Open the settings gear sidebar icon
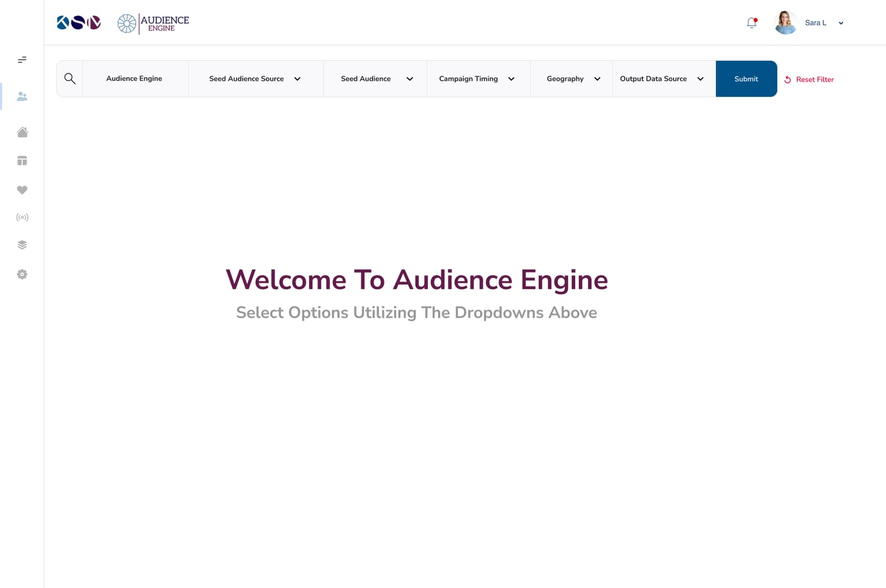The width and height of the screenshot is (886, 588). 22,274
